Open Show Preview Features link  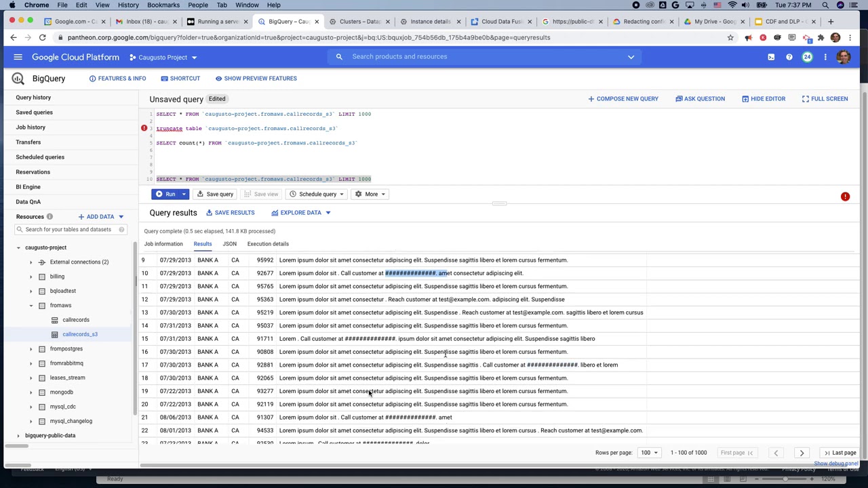pos(256,79)
